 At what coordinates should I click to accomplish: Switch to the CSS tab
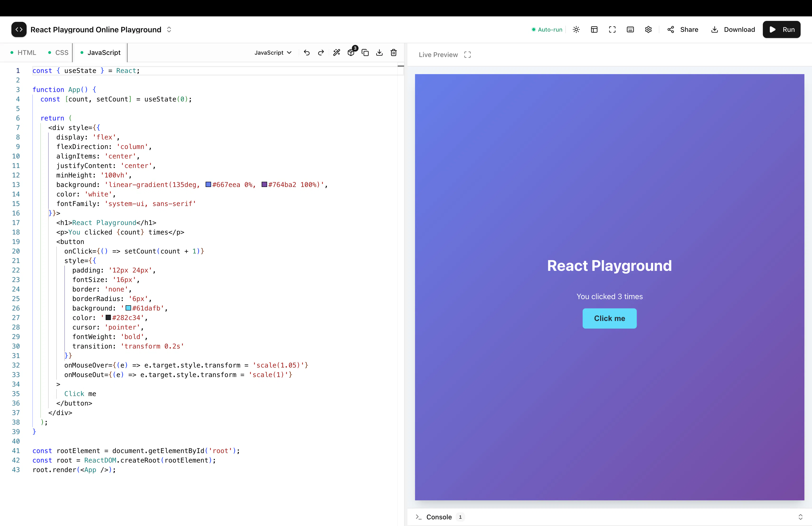(x=58, y=53)
